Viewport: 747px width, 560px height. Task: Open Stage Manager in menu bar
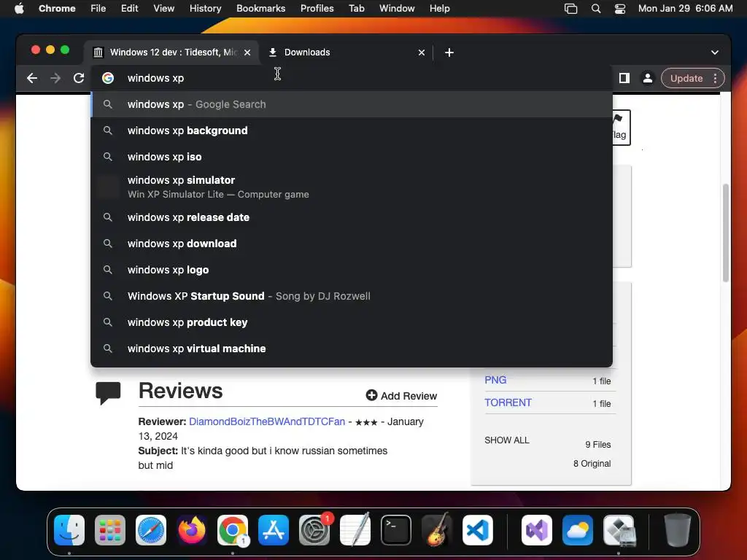(570, 9)
